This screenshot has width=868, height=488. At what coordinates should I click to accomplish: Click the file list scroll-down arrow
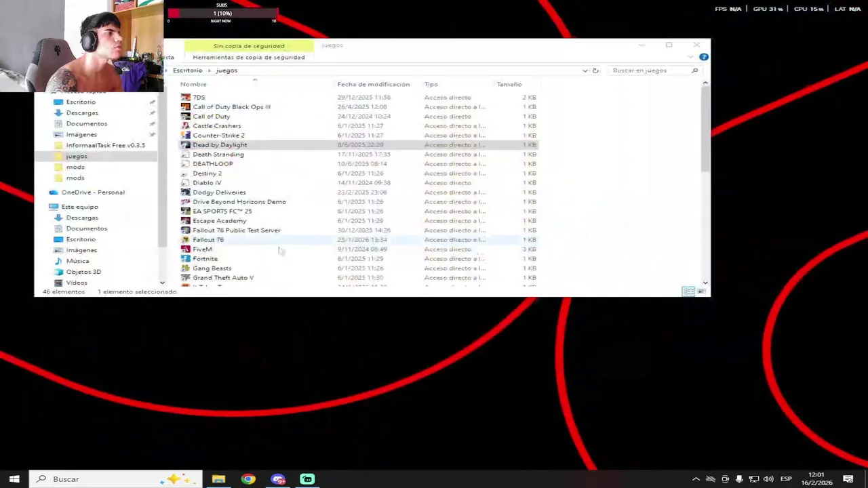(705, 282)
